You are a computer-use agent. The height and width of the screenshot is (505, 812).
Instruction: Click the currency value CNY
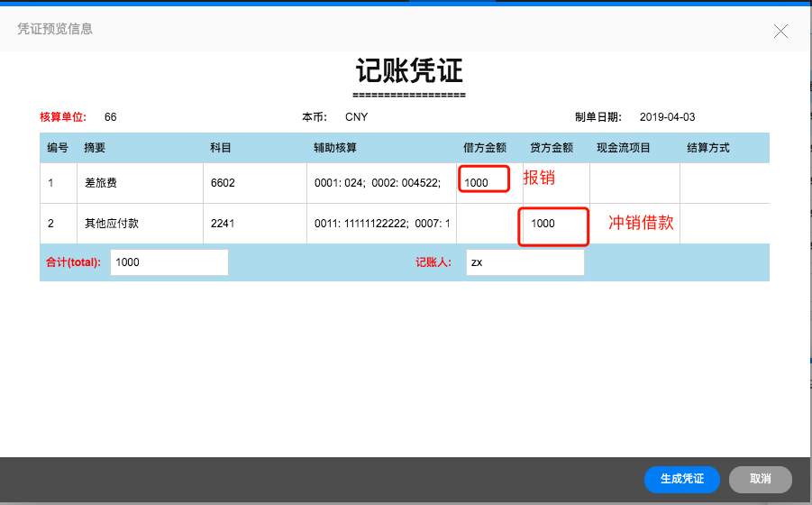(x=356, y=117)
